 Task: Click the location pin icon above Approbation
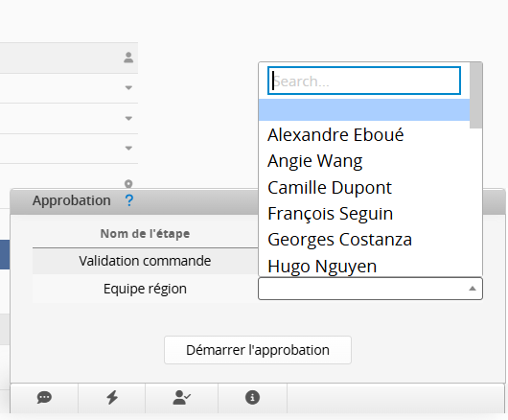[128, 184]
